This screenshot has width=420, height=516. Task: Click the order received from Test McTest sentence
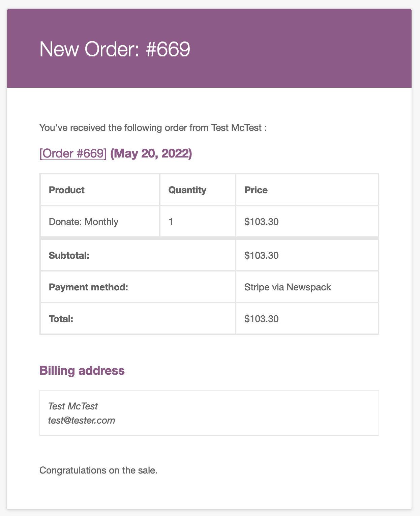coord(153,127)
